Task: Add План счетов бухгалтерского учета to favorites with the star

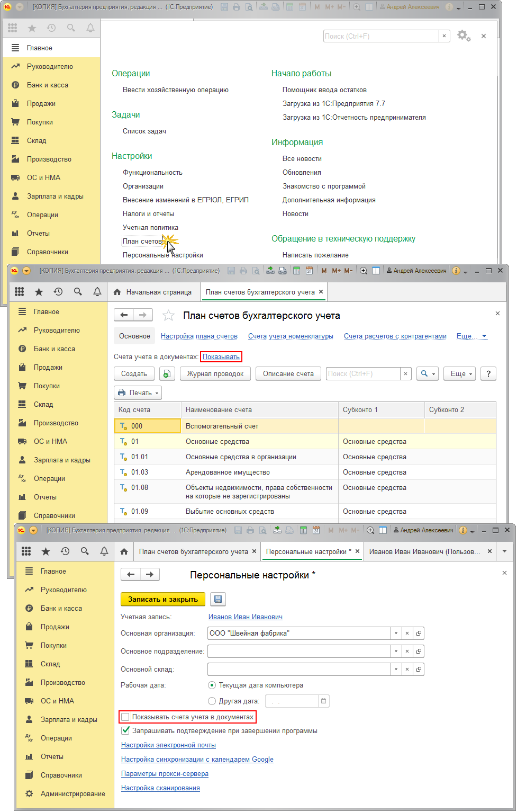Action: pos(168,316)
